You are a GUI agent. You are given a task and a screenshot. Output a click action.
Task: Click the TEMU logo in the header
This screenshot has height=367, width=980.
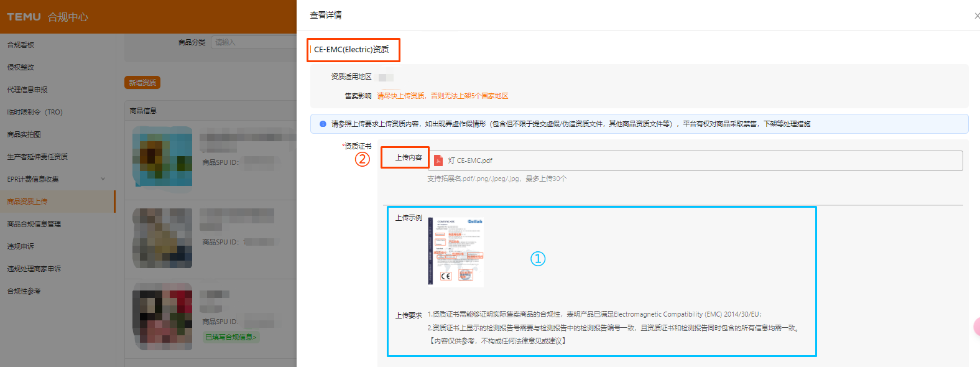coord(24,17)
